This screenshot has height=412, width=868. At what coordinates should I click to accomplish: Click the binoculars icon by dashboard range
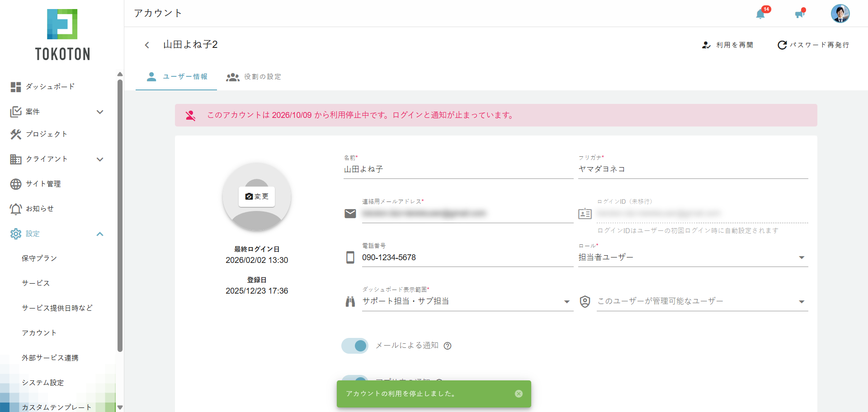tap(350, 301)
